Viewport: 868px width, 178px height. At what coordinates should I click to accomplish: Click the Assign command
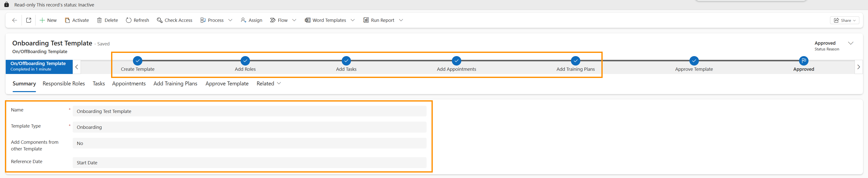tap(251, 20)
